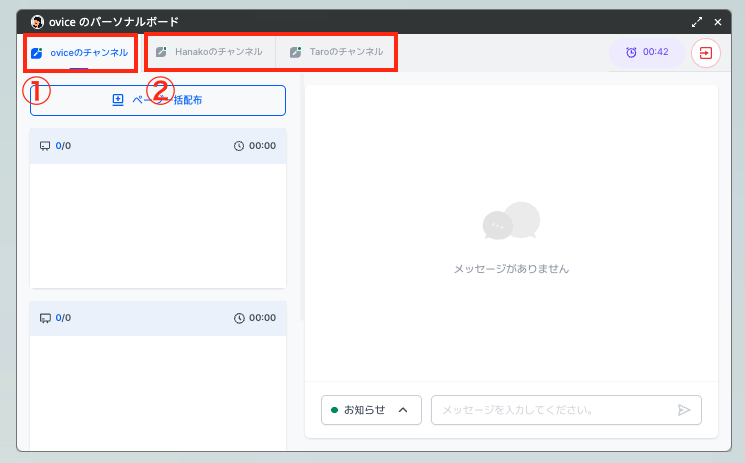Click the edit icon on ovice tab
Screen dimensions: 745x463
pos(37,53)
